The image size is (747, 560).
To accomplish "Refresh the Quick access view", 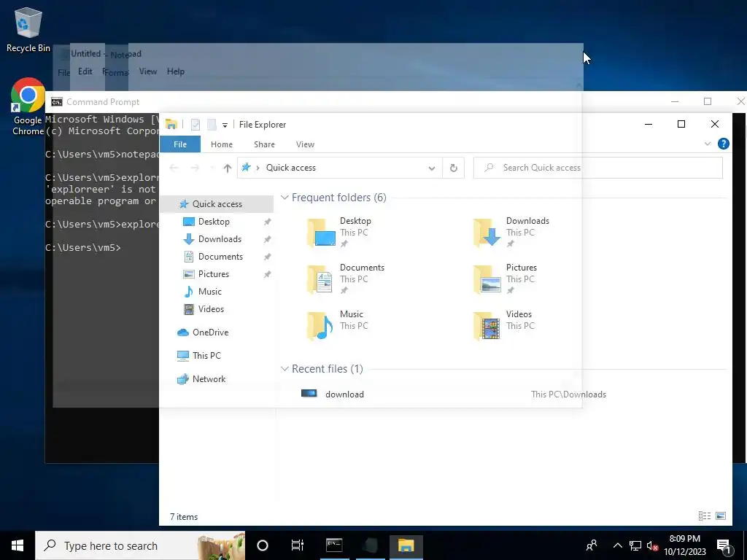I will click(x=454, y=168).
